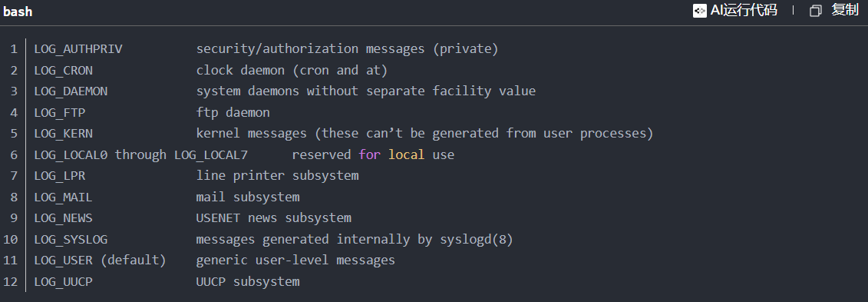Click 'security/authorization messages (private)' text

pyautogui.click(x=347, y=48)
